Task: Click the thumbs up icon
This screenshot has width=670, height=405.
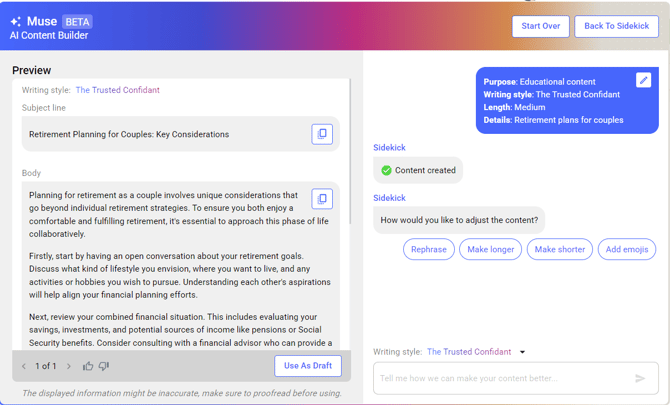Action: (88, 366)
